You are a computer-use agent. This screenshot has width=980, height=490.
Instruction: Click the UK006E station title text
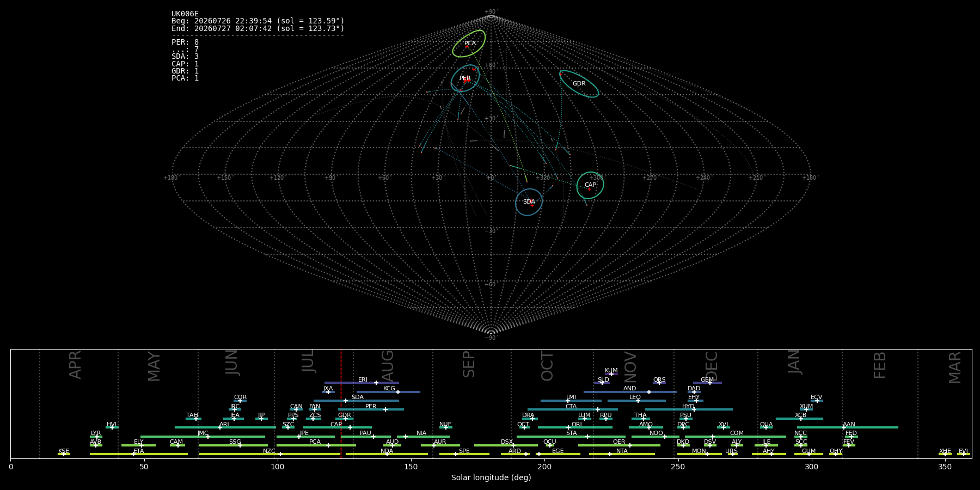tap(185, 14)
